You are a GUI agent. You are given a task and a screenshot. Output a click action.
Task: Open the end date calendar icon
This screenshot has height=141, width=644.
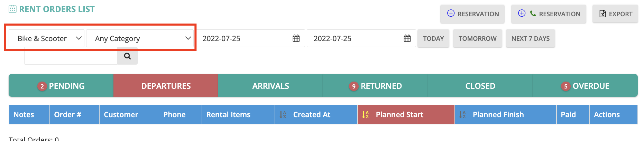tap(407, 38)
